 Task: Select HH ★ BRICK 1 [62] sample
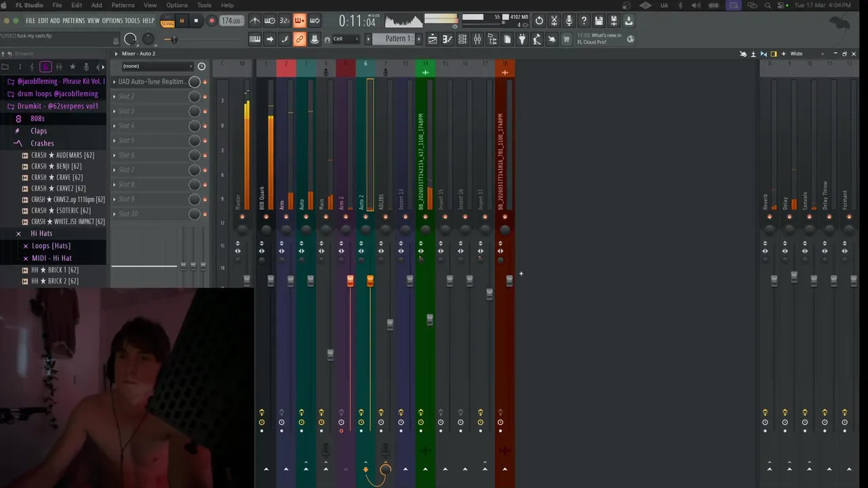[x=54, y=270]
